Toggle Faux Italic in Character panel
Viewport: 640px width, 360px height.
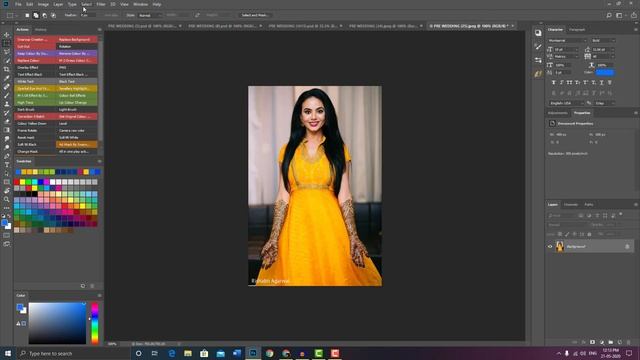tap(562, 82)
